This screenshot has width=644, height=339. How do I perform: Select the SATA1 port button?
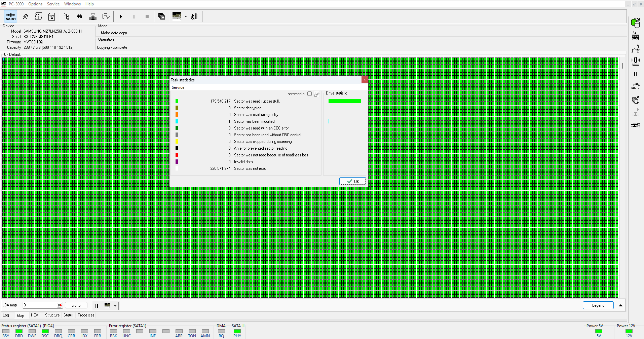(x=11, y=16)
